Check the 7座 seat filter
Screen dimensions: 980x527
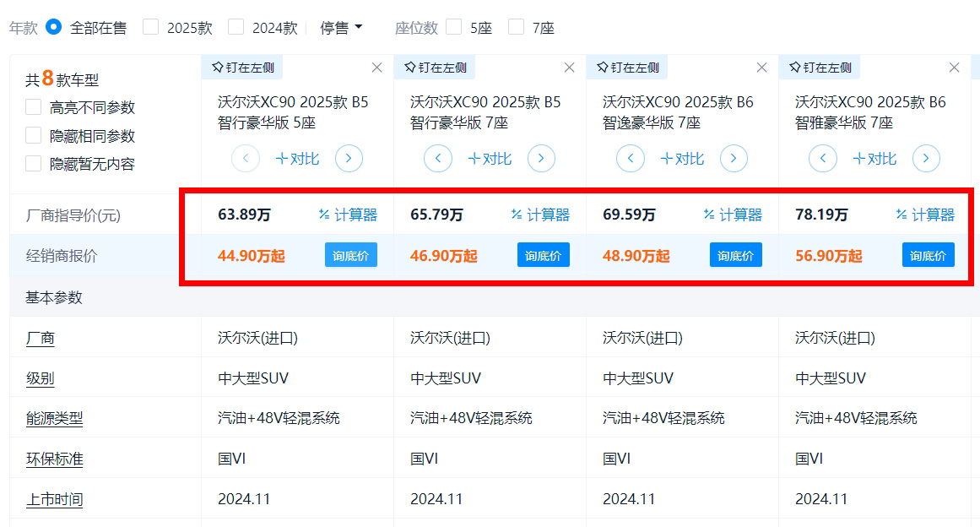tap(516, 27)
